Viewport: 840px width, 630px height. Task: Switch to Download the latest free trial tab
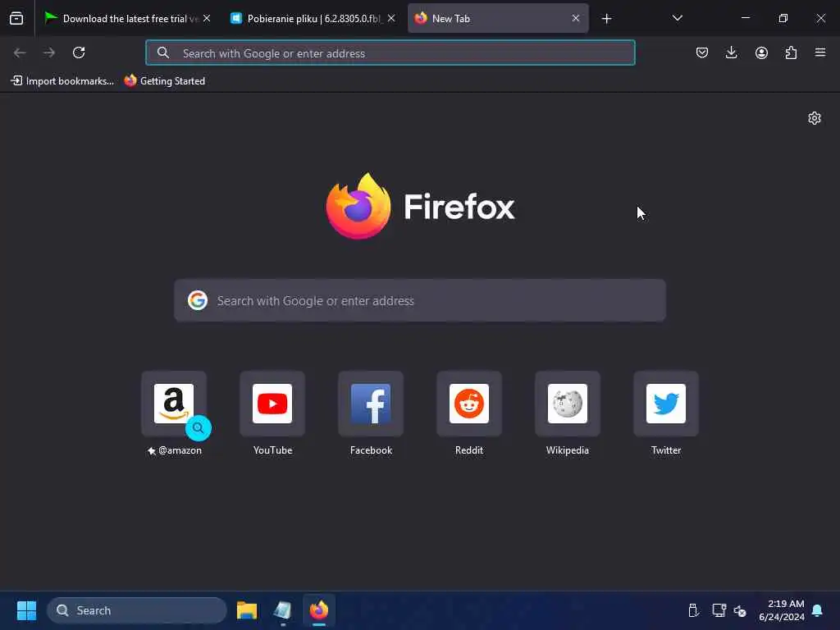[x=129, y=18]
